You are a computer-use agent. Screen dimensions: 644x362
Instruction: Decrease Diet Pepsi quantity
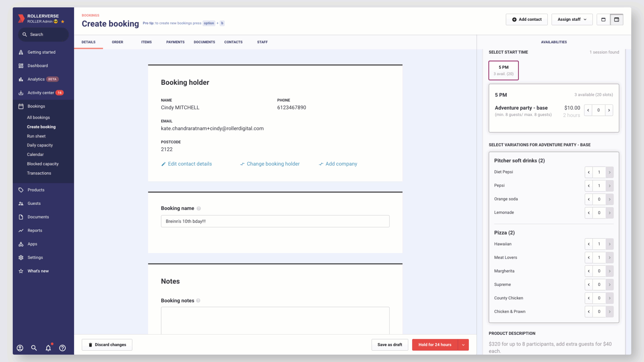click(x=589, y=172)
